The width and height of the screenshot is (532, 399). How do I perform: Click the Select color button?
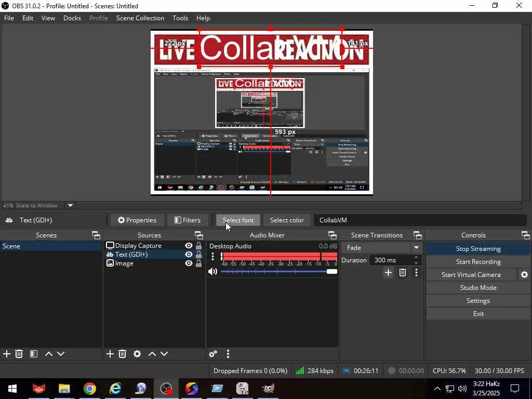(x=287, y=220)
